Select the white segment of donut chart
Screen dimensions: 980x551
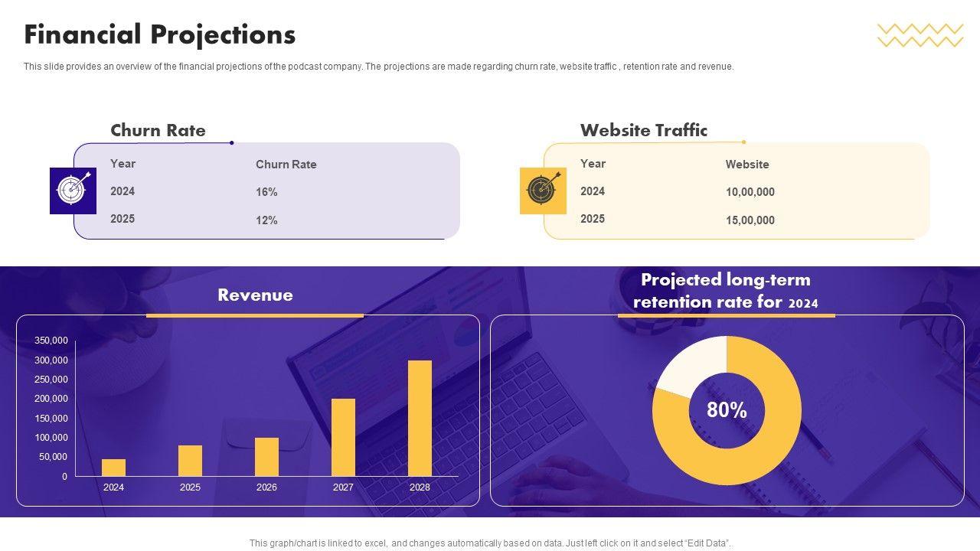(x=691, y=364)
